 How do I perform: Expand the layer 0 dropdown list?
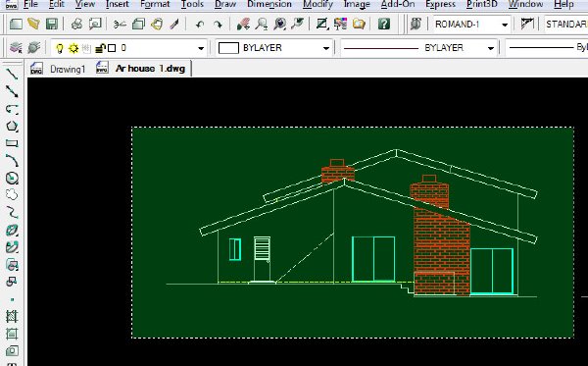click(201, 48)
